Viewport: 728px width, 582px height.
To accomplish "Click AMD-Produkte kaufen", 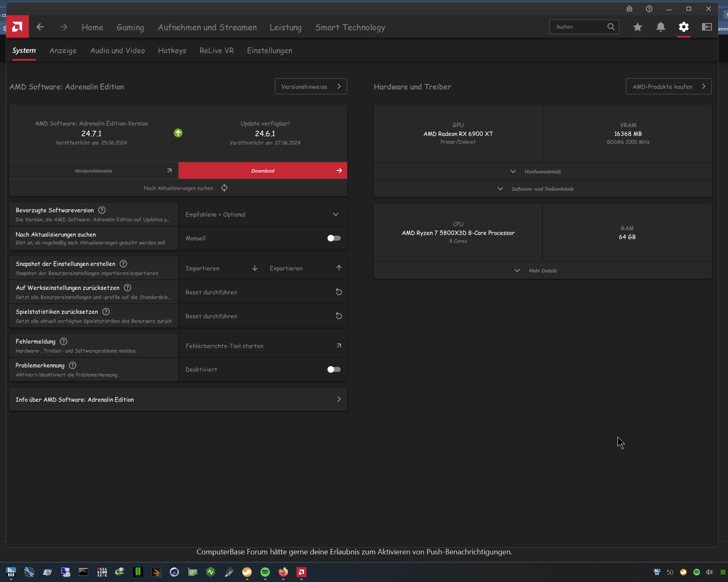I will [668, 86].
